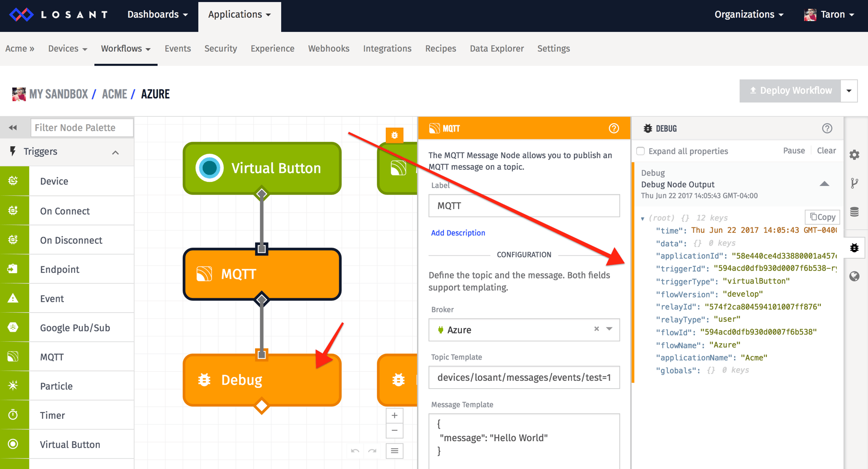Clear the debug message history
Screen dimensions: 868x469
[x=826, y=150]
